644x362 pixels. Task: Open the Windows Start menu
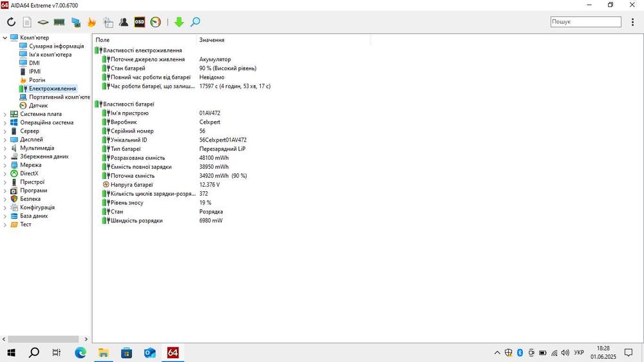click(11, 352)
